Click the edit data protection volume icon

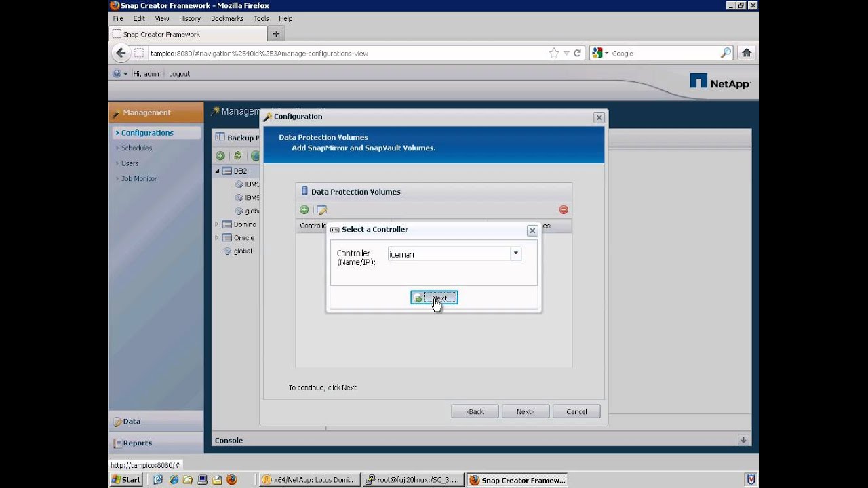click(x=322, y=210)
